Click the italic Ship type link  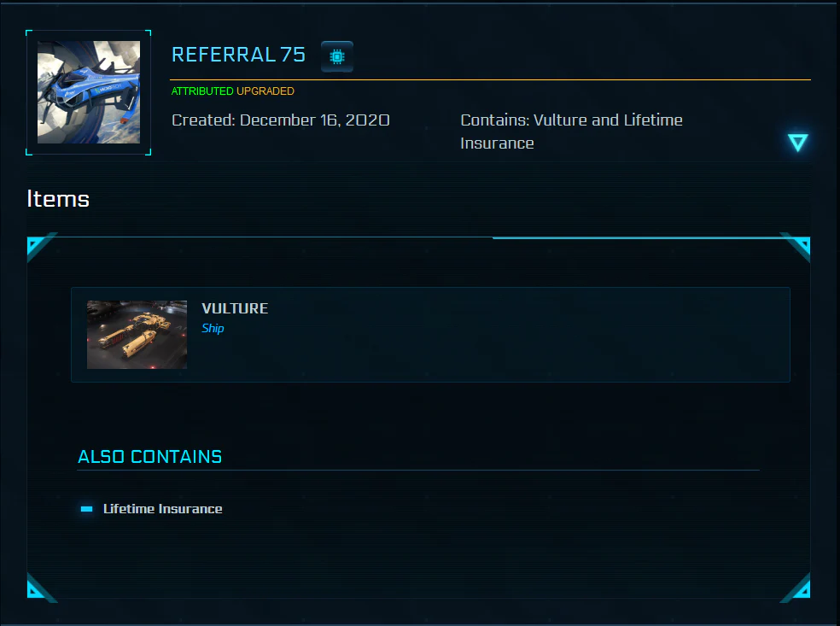(x=213, y=328)
